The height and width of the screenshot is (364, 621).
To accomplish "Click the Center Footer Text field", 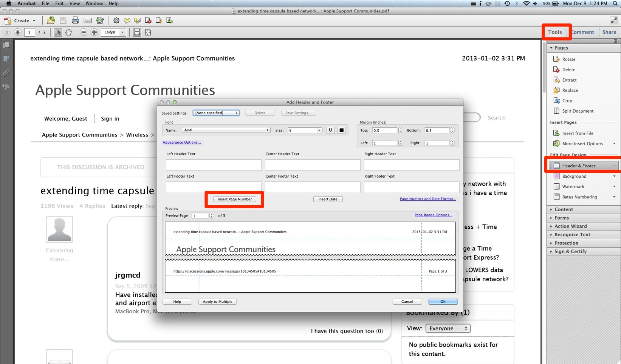I will 313,187.
